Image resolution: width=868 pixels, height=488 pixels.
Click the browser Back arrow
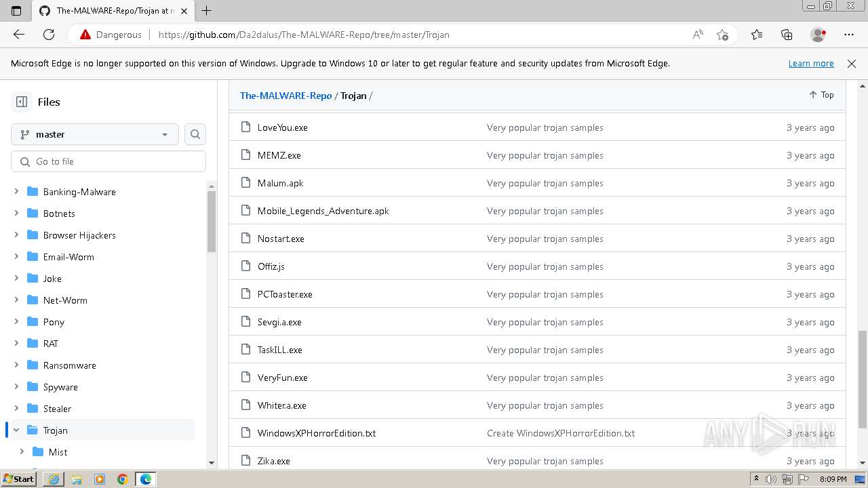19,35
